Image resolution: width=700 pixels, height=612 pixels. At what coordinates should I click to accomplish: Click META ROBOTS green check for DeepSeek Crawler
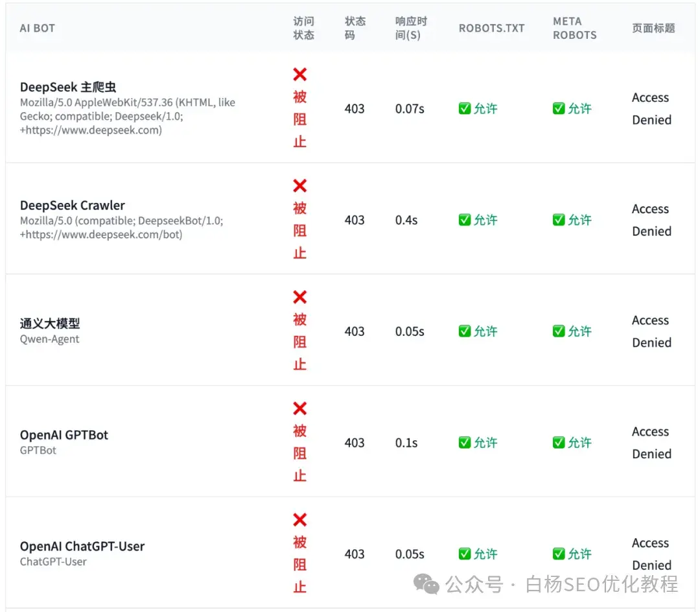coord(559,220)
